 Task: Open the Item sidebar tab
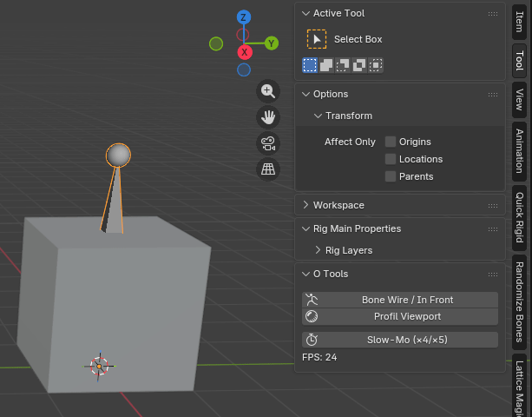(x=519, y=23)
